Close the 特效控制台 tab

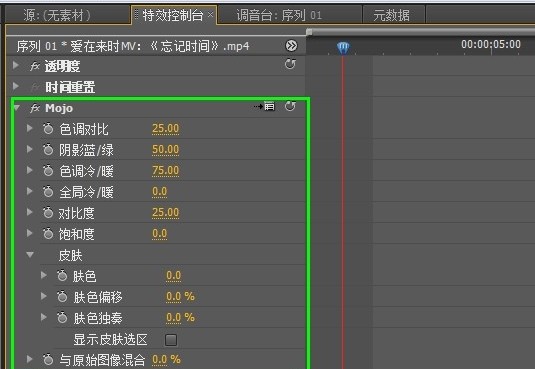point(211,14)
